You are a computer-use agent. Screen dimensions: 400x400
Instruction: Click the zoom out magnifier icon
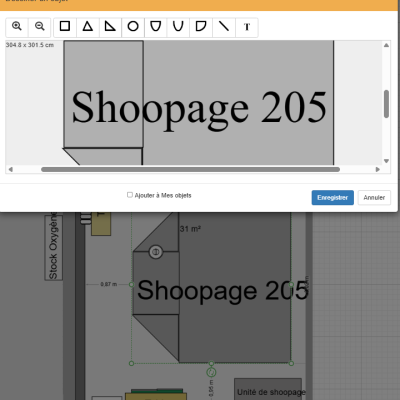point(39,26)
